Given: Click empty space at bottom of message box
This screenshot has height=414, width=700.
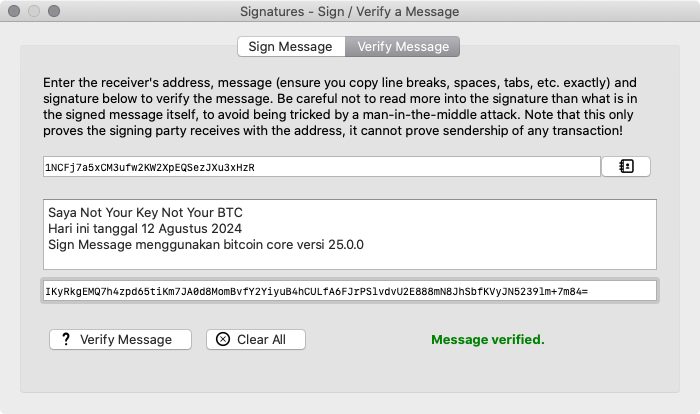Looking at the screenshot, I should (350, 261).
